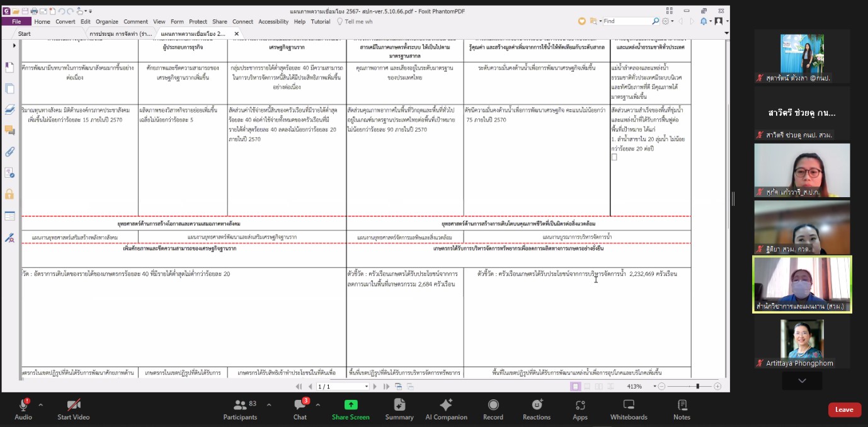The height and width of the screenshot is (427, 868).
Task: Go to first page in Foxit status bar
Action: point(300,386)
